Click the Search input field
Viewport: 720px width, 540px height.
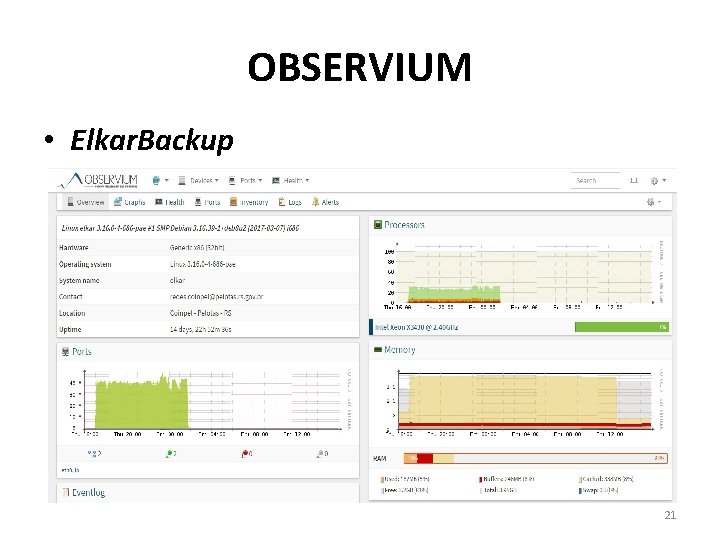(x=595, y=180)
